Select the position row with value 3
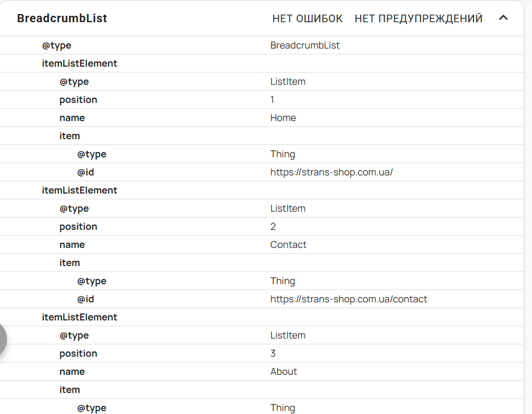Viewport: 532px width, 414px height. (x=262, y=354)
